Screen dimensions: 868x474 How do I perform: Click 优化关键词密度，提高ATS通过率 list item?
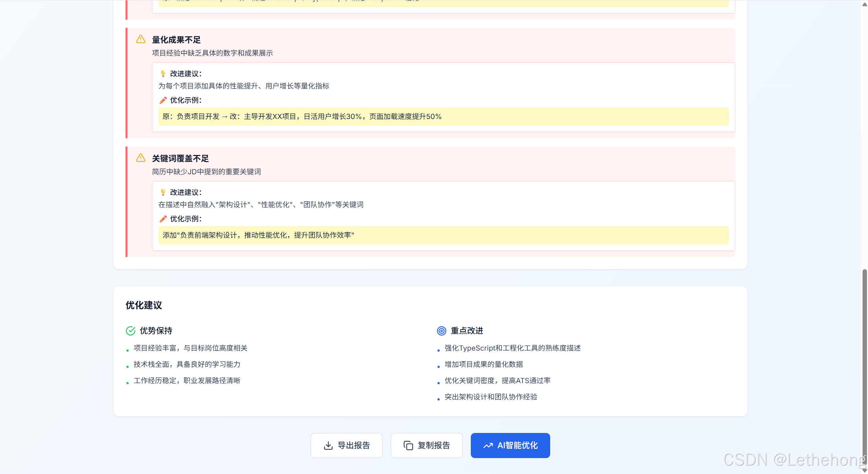497,380
